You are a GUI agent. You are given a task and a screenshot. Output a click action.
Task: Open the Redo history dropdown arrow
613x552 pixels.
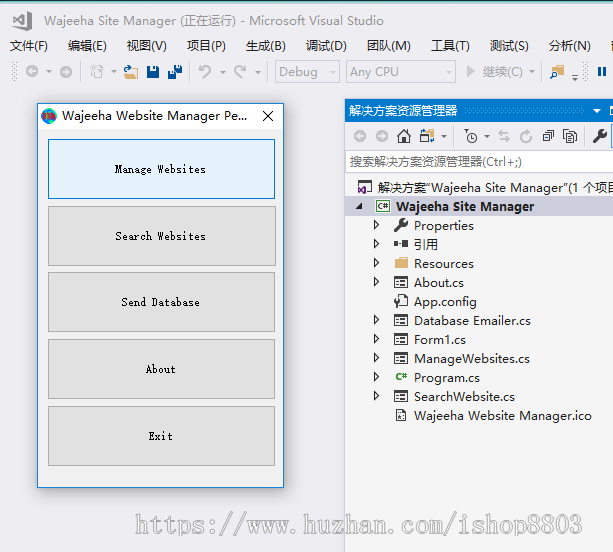(x=258, y=72)
